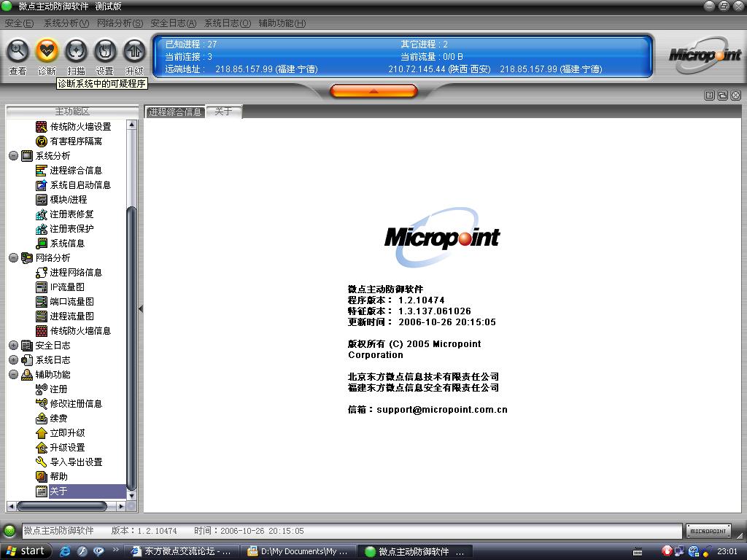
Task: Click the 诊断 heartbeat toolbar icon
Action: tap(47, 51)
